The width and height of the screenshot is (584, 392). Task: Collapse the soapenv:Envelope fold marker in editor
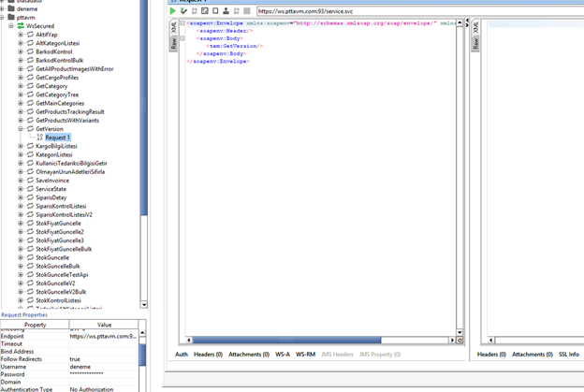[x=182, y=22]
